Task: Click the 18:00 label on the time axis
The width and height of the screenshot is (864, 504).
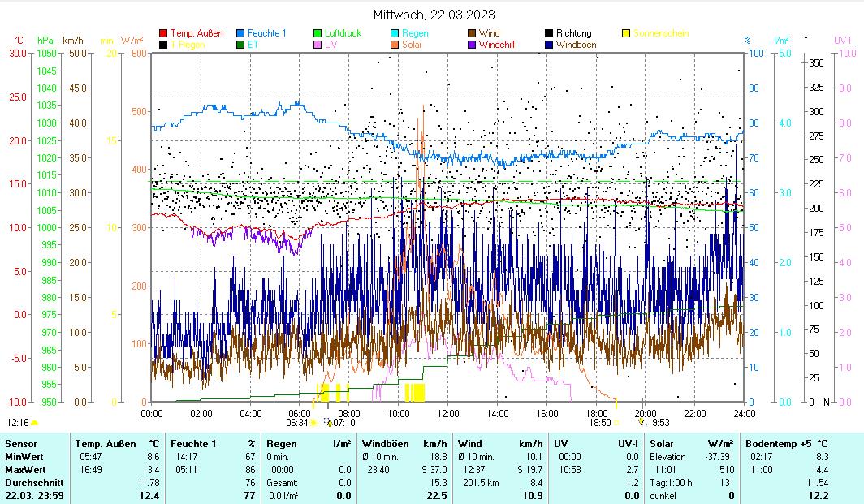Action: [x=596, y=414]
